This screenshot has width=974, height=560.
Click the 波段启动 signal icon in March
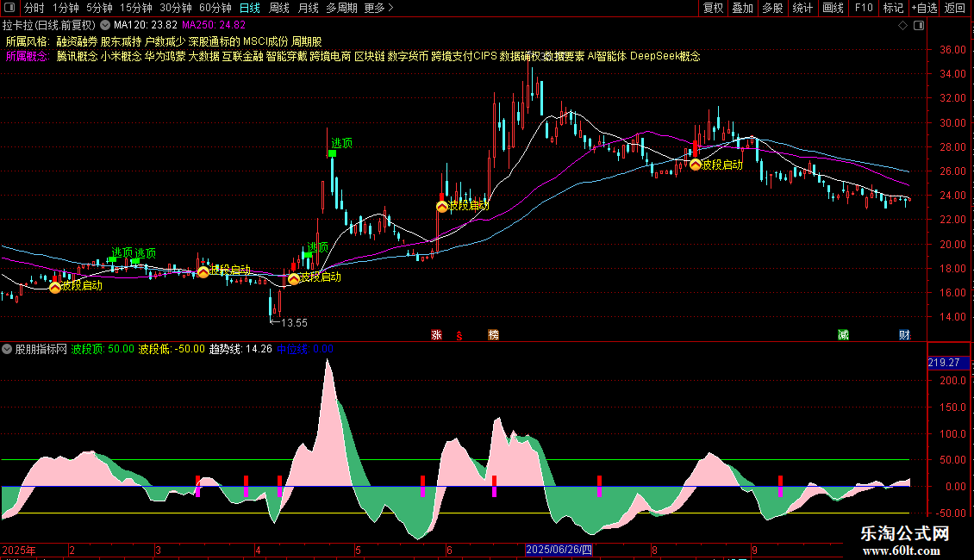(203, 271)
